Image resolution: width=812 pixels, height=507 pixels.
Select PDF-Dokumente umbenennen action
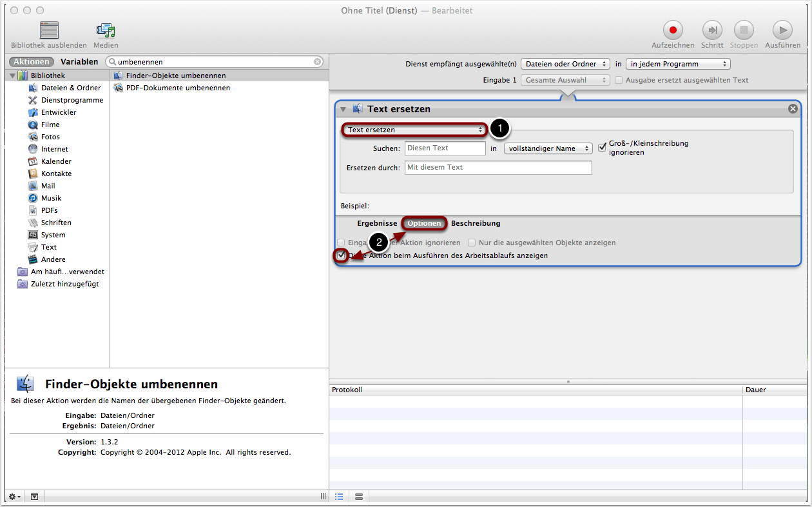[178, 88]
